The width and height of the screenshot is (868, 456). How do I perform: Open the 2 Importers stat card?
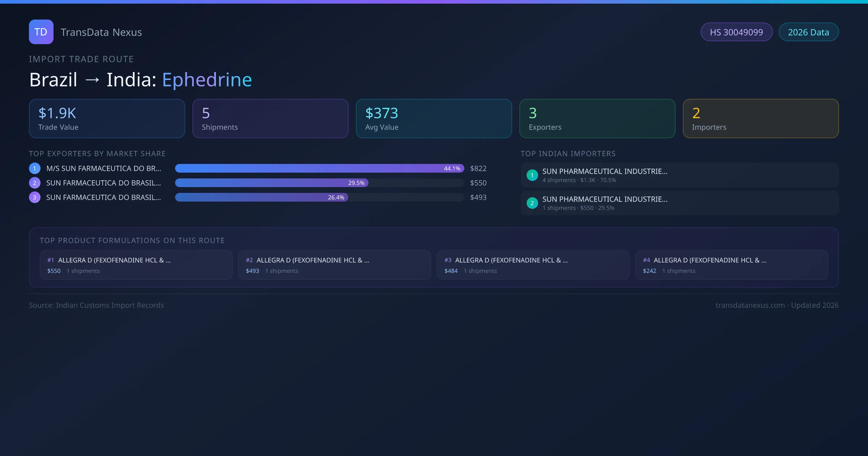tap(761, 118)
